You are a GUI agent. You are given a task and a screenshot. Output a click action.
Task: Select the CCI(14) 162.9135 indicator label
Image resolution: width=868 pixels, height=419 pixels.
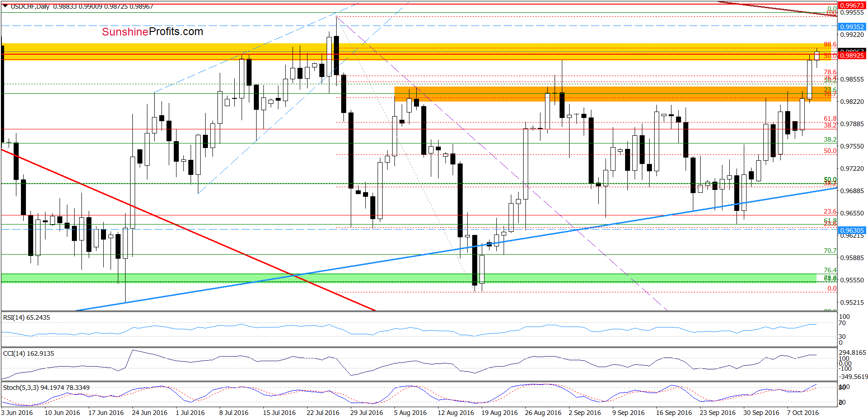pos(29,353)
